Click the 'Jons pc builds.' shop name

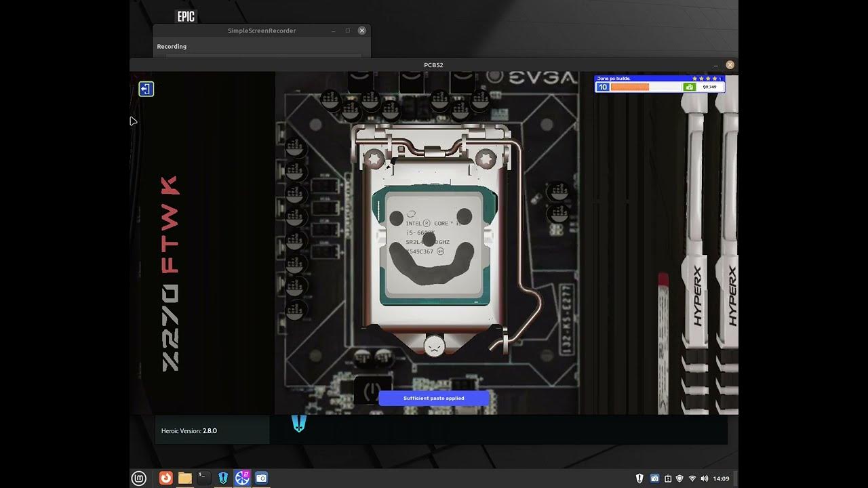pyautogui.click(x=614, y=79)
